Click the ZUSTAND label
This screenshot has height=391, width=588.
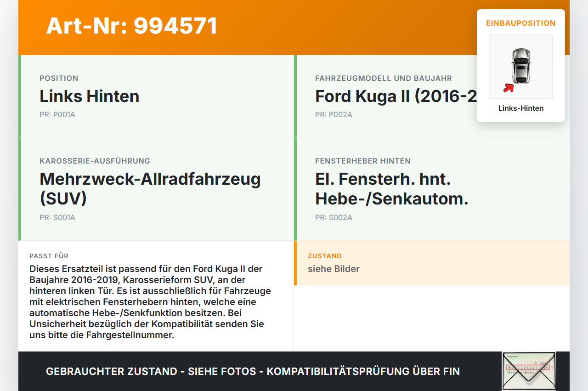pos(325,256)
